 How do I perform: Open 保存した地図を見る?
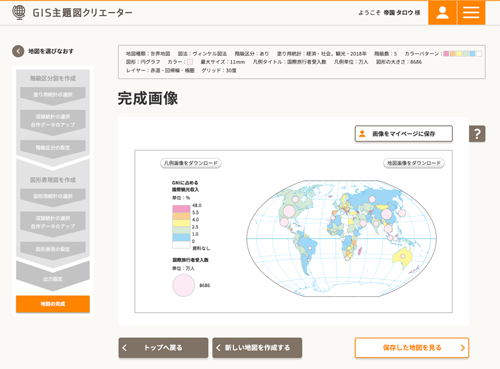point(412,348)
